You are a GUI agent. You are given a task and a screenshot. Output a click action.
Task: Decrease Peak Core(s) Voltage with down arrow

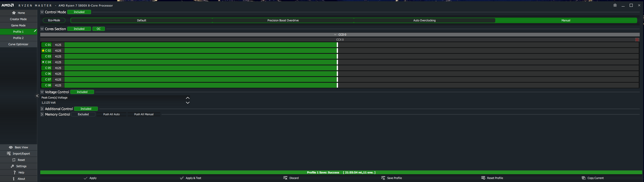point(188,103)
